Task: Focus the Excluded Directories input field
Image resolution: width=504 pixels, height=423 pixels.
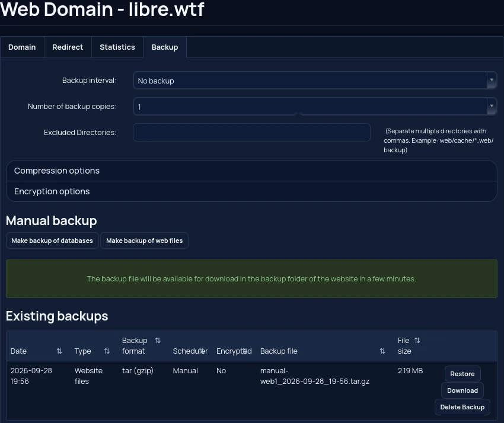Action: tap(251, 132)
